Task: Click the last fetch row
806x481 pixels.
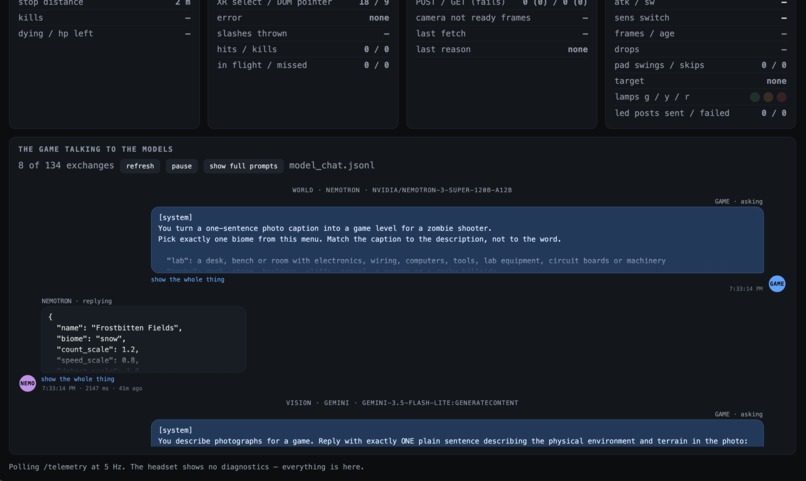Action: pos(502,33)
